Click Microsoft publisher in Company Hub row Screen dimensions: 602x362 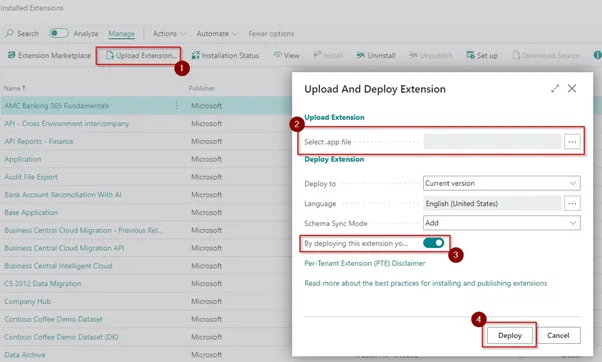point(207,301)
